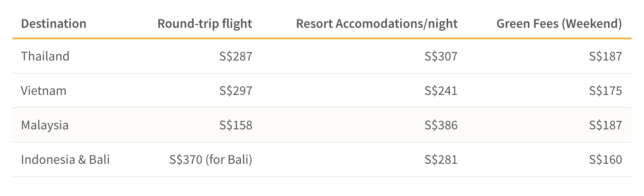Click Indonesia's S$160 green fee
This screenshot has height=196, width=644.
606,159
